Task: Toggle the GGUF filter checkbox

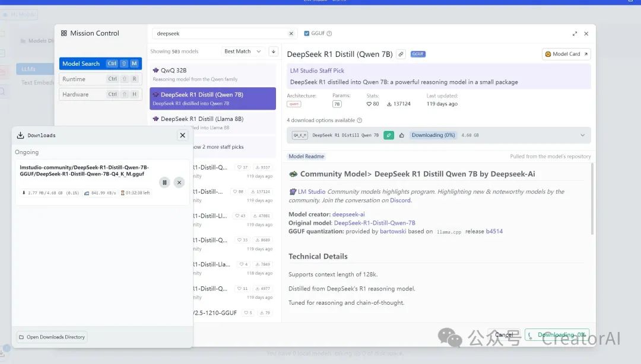Action: coord(307,34)
